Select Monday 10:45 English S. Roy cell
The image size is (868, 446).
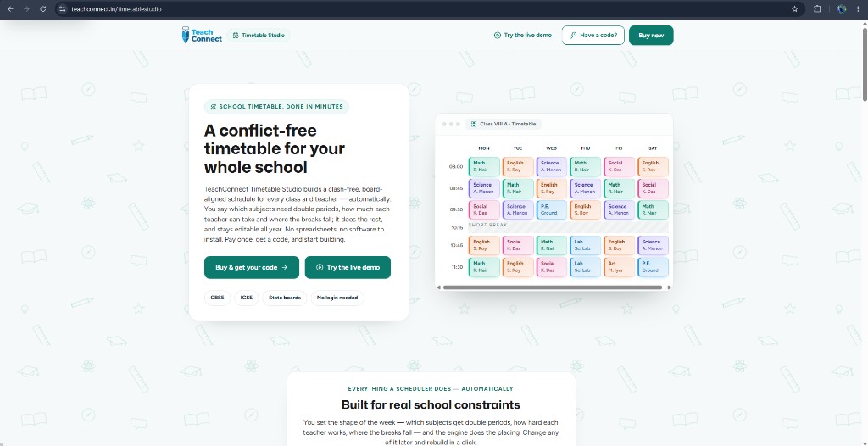pos(484,245)
